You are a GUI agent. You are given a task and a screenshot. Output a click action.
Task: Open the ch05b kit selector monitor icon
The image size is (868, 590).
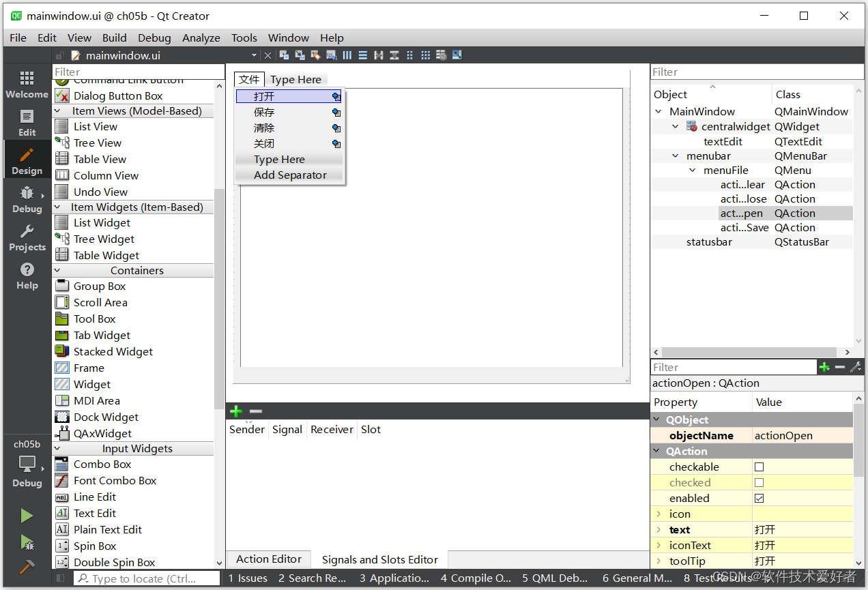click(27, 464)
